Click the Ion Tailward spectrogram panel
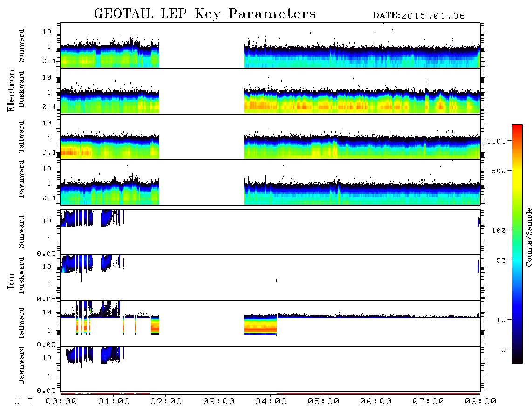The height and width of the screenshot is (410, 532). pyautogui.click(x=270, y=323)
